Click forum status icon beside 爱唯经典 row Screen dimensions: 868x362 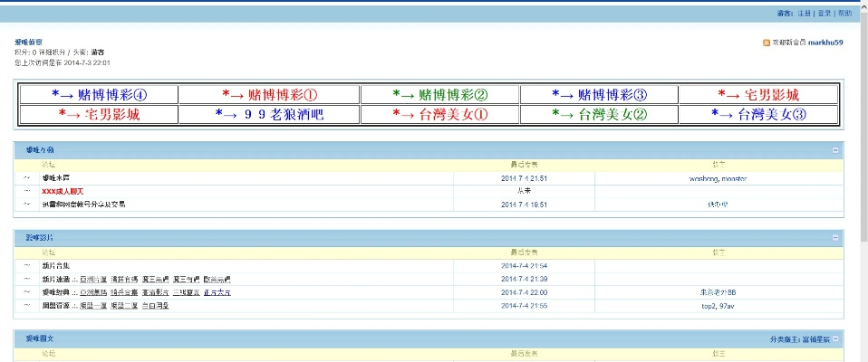26,292
